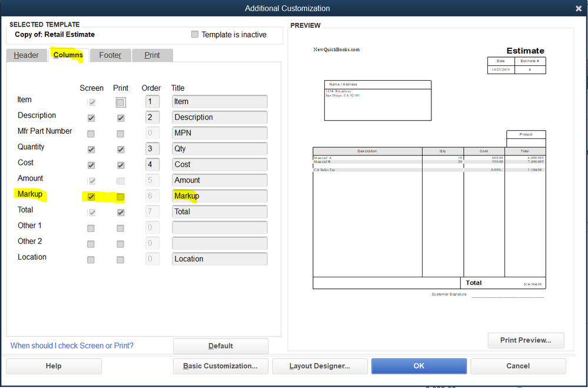Uncheck the Print checkbox for Cost
The width and height of the screenshot is (588, 388).
click(x=121, y=165)
